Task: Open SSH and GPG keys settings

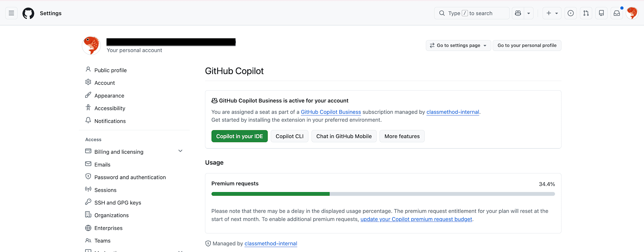Action: tap(118, 203)
